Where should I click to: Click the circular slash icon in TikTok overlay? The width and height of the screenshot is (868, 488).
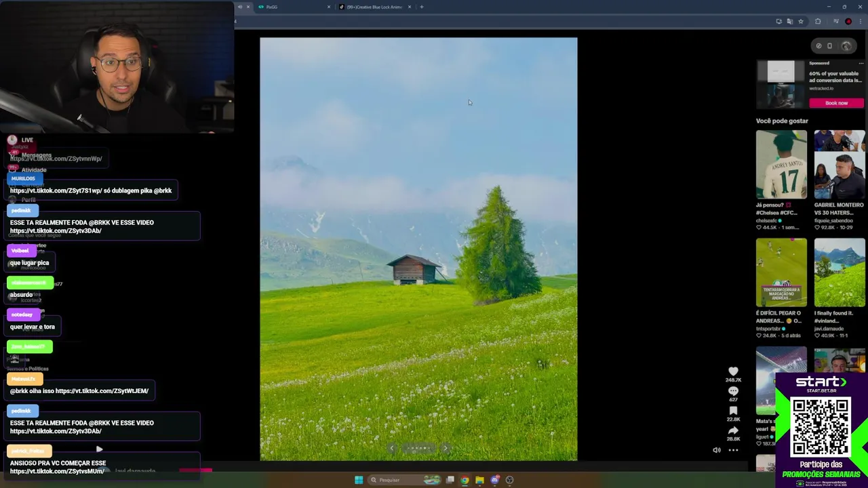click(818, 46)
